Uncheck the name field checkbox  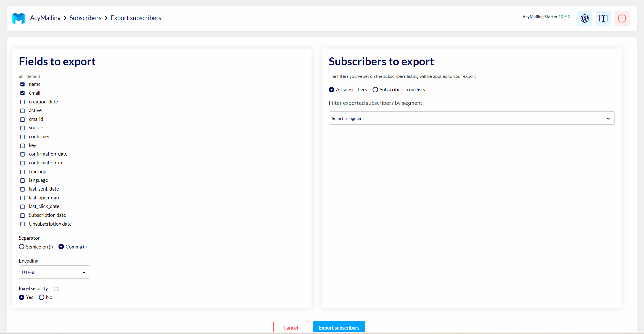23,84
